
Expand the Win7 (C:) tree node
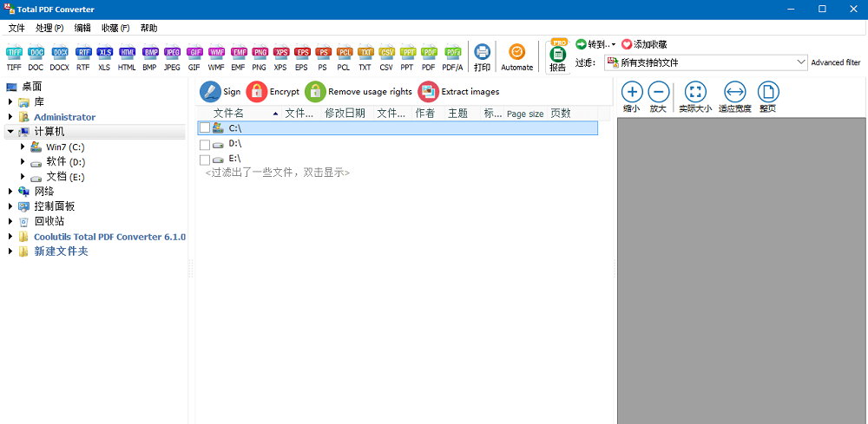pyautogui.click(x=23, y=147)
